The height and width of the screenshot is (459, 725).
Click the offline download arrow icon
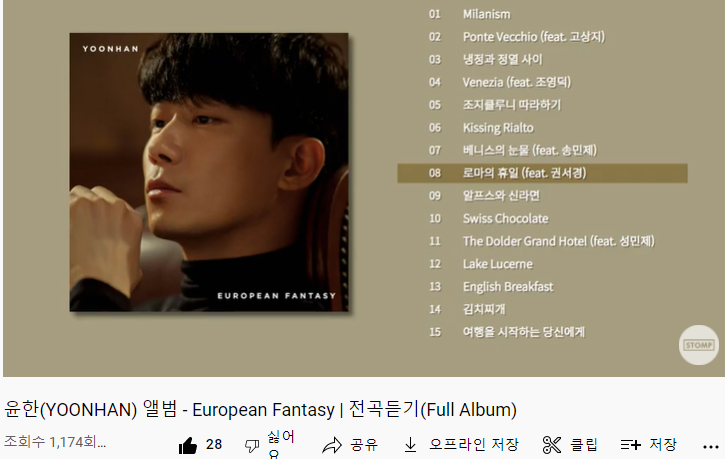click(x=410, y=445)
